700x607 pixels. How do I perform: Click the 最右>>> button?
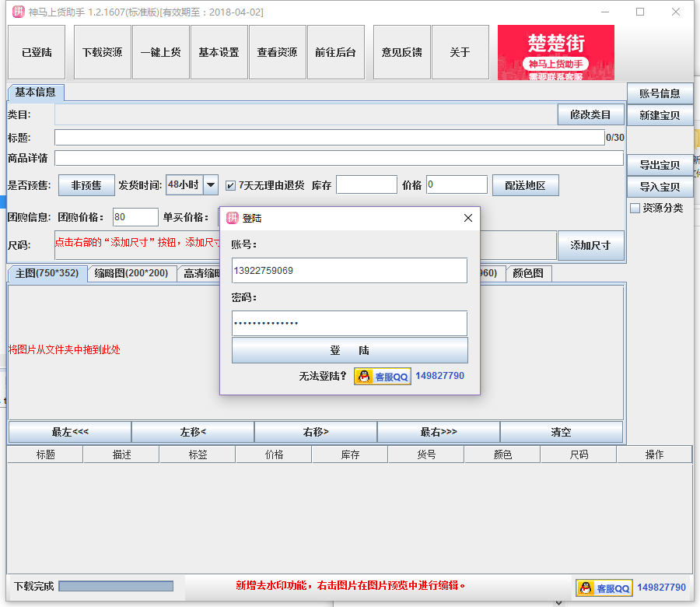439,432
